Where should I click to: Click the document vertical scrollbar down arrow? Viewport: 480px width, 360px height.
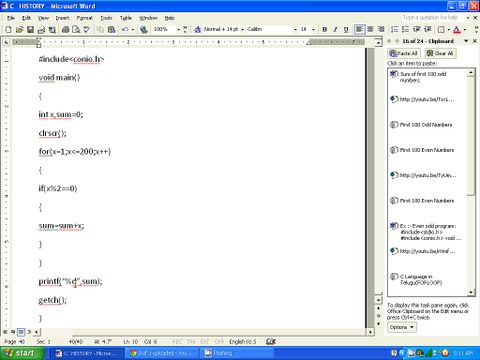(x=378, y=300)
